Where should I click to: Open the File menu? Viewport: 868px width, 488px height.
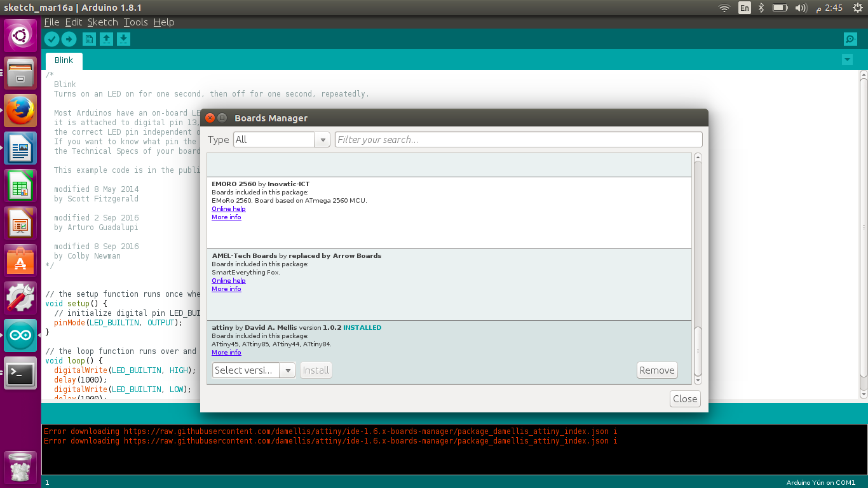pos(51,22)
